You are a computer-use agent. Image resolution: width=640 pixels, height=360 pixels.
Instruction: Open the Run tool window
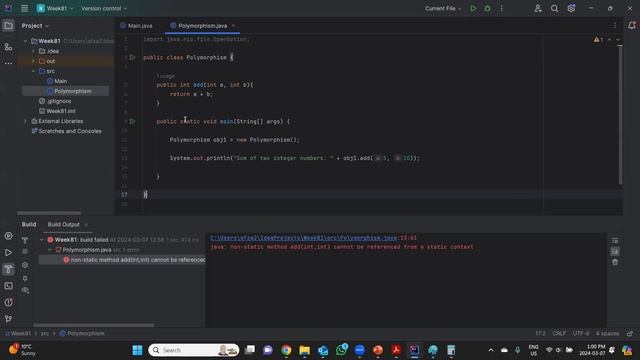(8, 253)
